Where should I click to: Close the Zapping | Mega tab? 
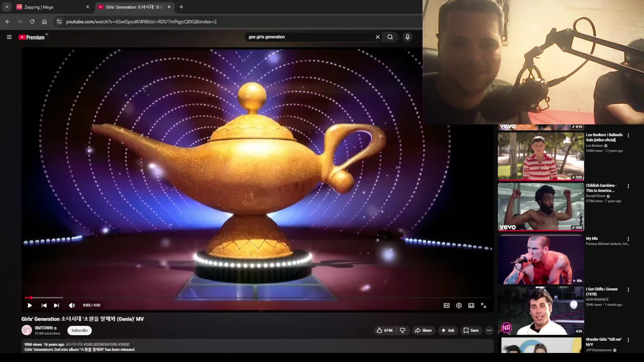coord(88,7)
